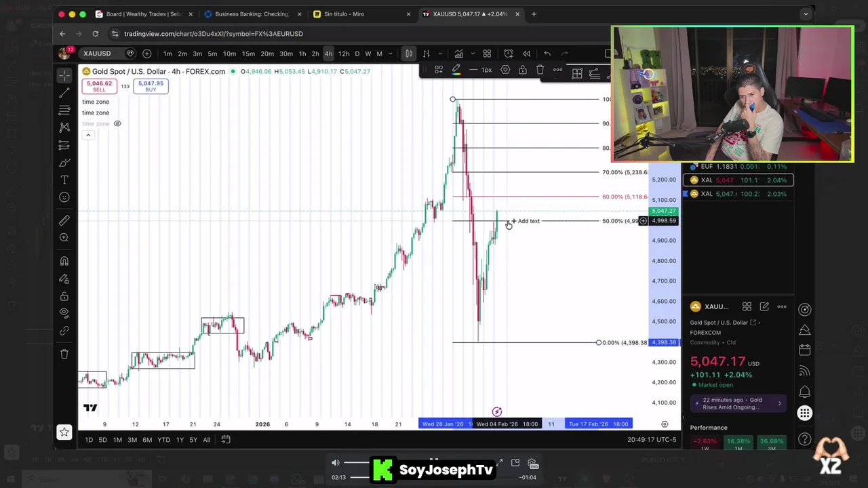Select the brush drawing tool
The image size is (868, 488).
pos(64,163)
